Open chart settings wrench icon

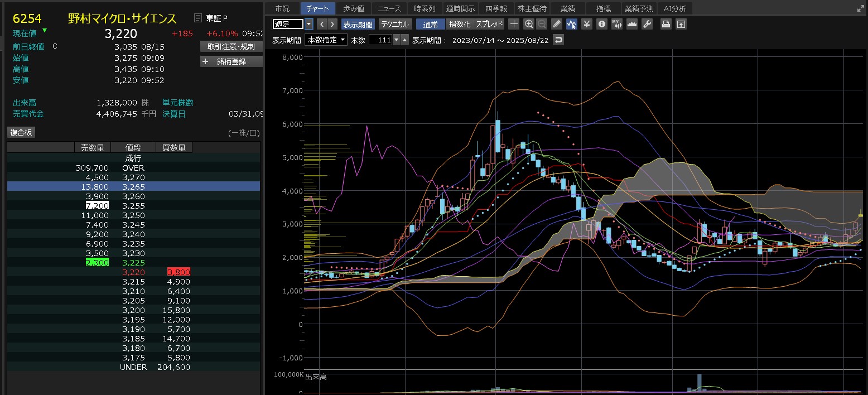click(647, 24)
